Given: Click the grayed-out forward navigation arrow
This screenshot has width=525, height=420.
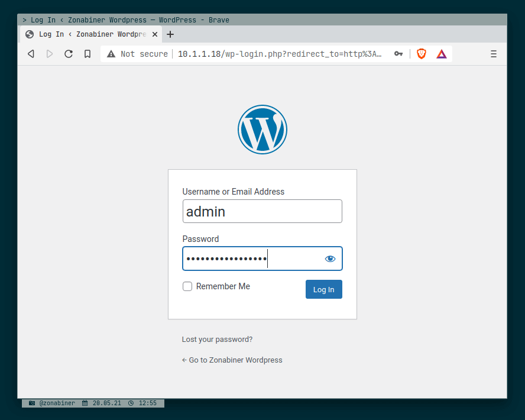Looking at the screenshot, I should 50,54.
